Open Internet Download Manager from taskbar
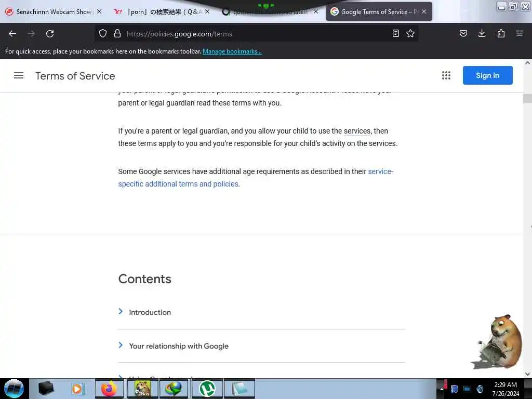 pyautogui.click(x=174, y=389)
